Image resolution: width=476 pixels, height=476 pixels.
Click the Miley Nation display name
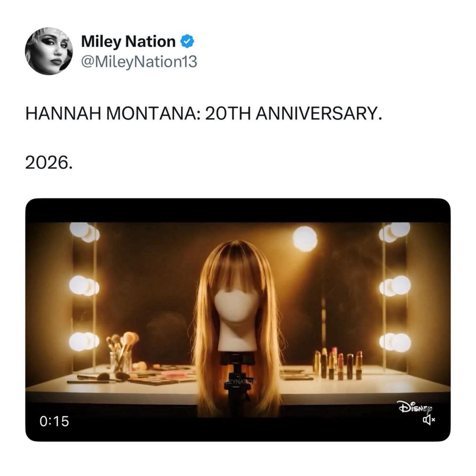tap(128, 41)
